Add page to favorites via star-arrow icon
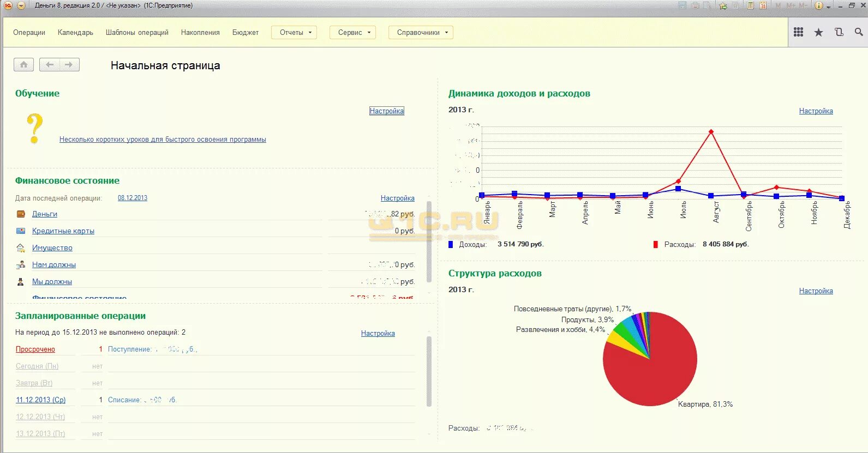This screenshot has height=453, width=868. 723,5
